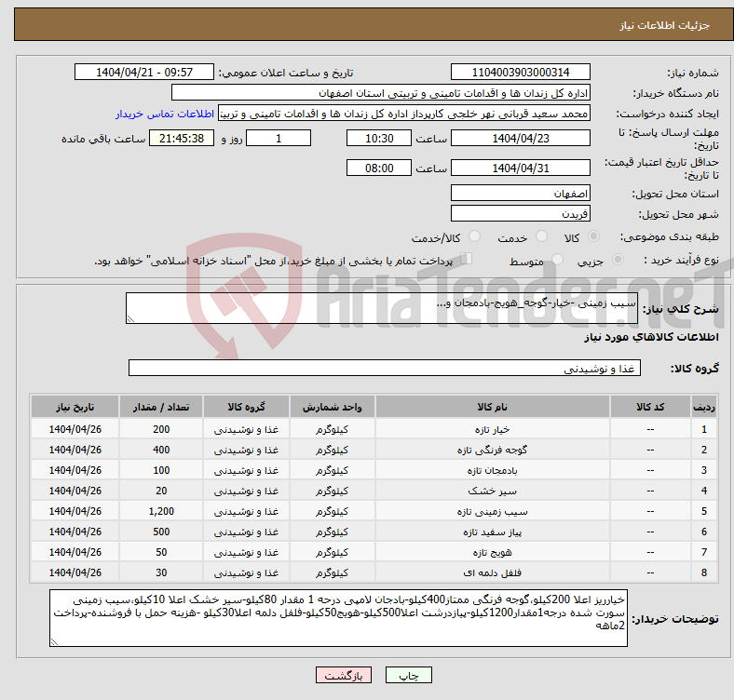Select the پیاز سفید تازه item cell

click(x=493, y=532)
